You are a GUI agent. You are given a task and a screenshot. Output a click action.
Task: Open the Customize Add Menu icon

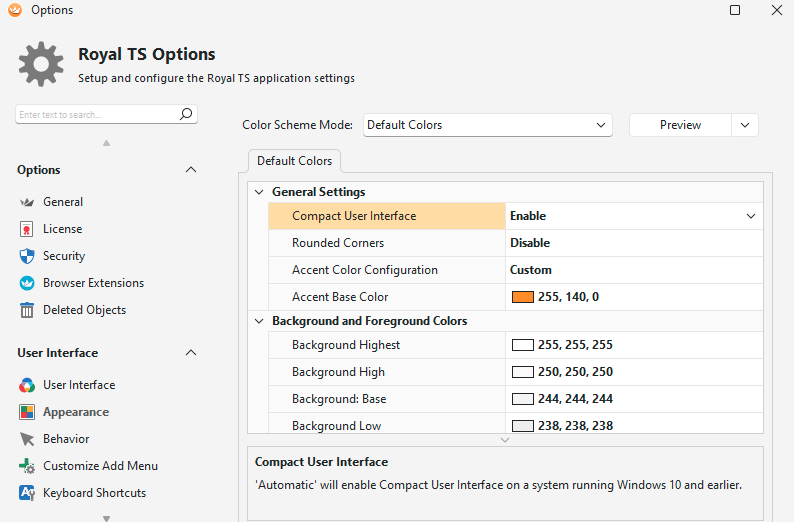(27, 466)
